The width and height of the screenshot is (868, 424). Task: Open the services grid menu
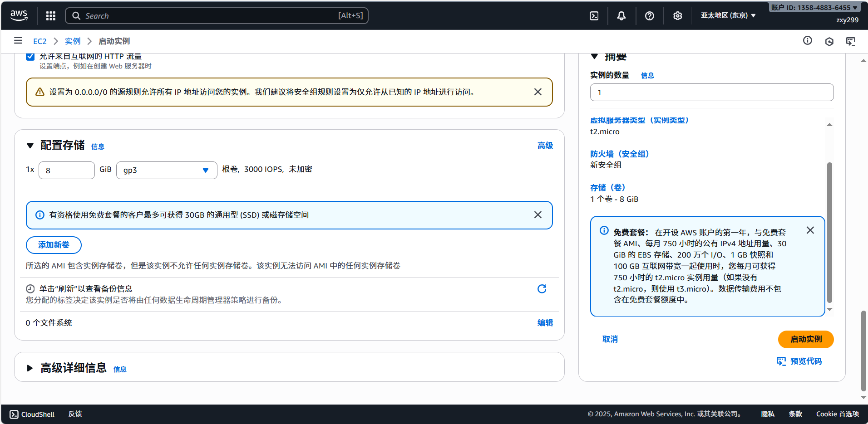51,16
